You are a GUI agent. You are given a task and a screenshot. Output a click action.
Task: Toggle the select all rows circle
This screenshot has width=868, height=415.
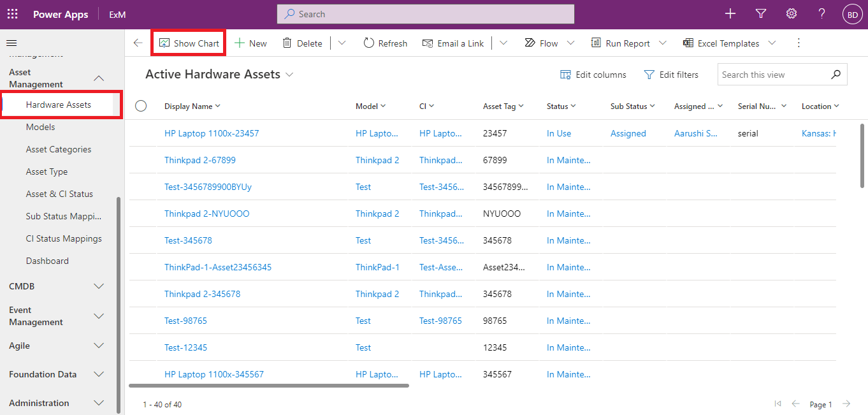141,106
